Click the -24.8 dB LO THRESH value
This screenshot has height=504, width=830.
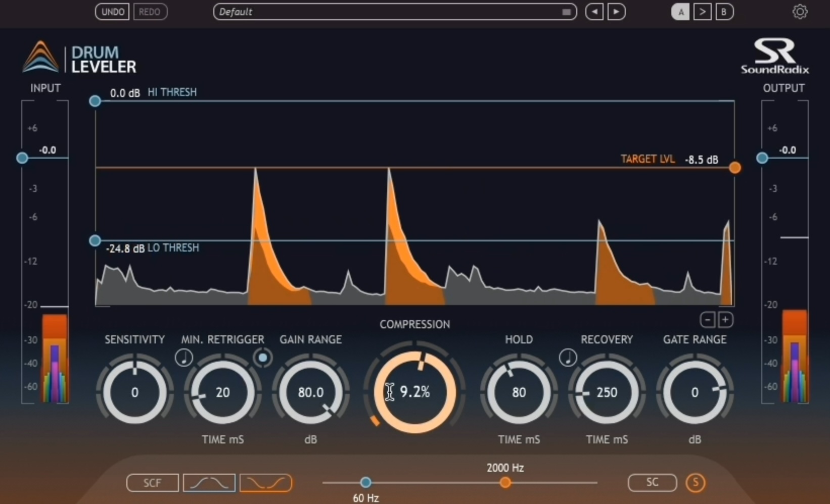pyautogui.click(x=125, y=248)
